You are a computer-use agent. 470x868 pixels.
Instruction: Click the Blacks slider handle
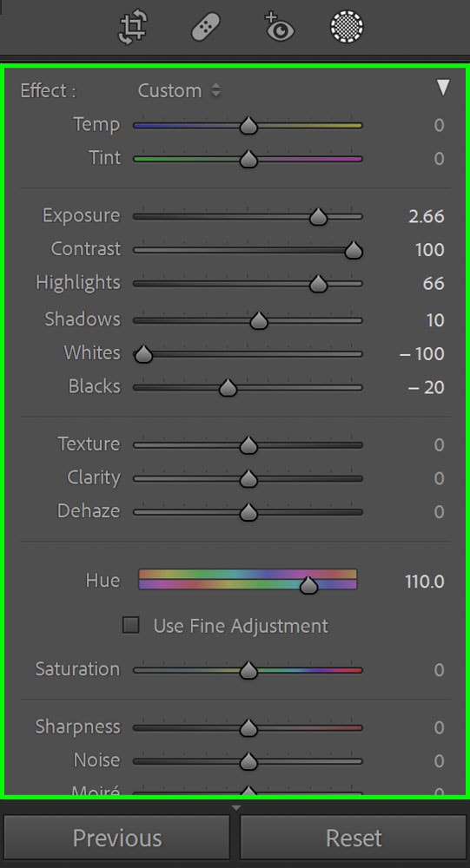(228, 389)
